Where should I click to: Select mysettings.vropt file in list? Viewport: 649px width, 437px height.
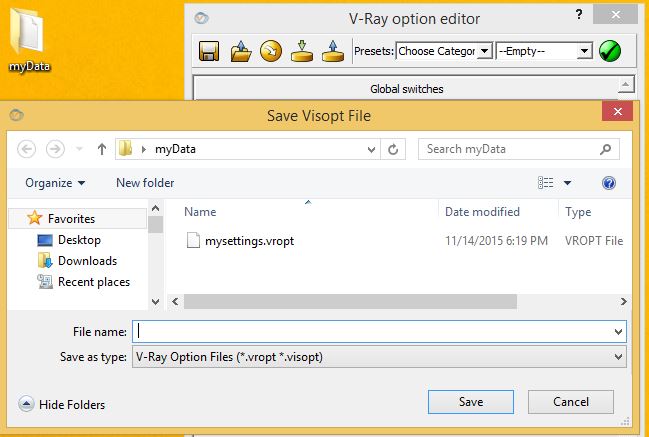click(x=249, y=241)
